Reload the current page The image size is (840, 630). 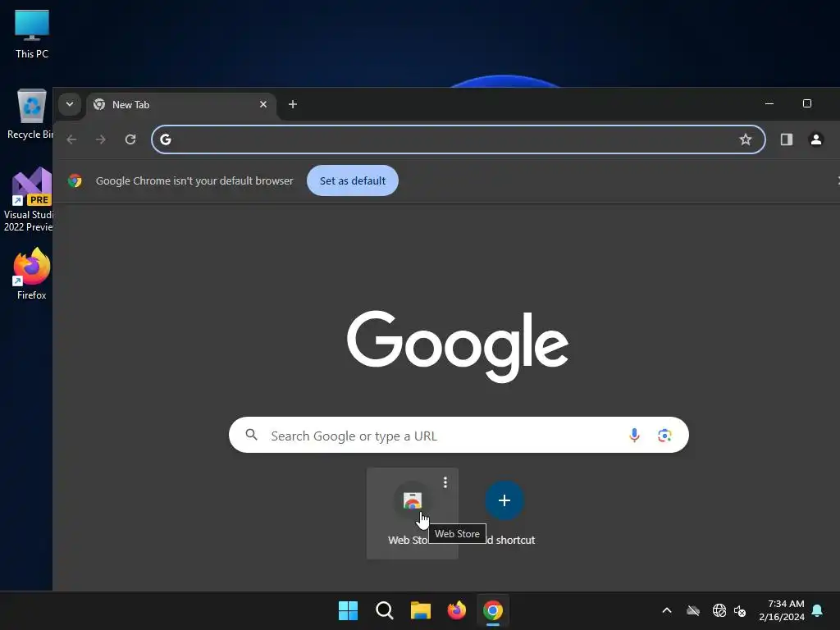pos(130,139)
